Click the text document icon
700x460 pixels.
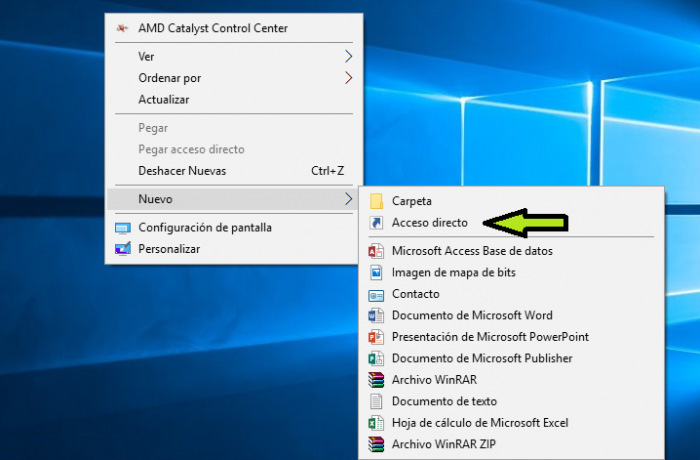click(376, 401)
